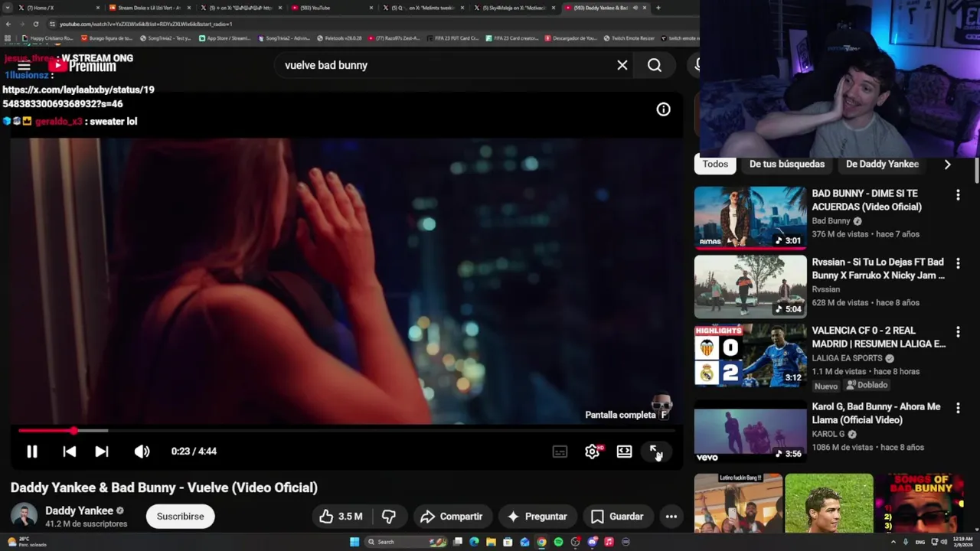980x551 pixels.
Task: Open the more actions ellipsis under video
Action: 671,517
